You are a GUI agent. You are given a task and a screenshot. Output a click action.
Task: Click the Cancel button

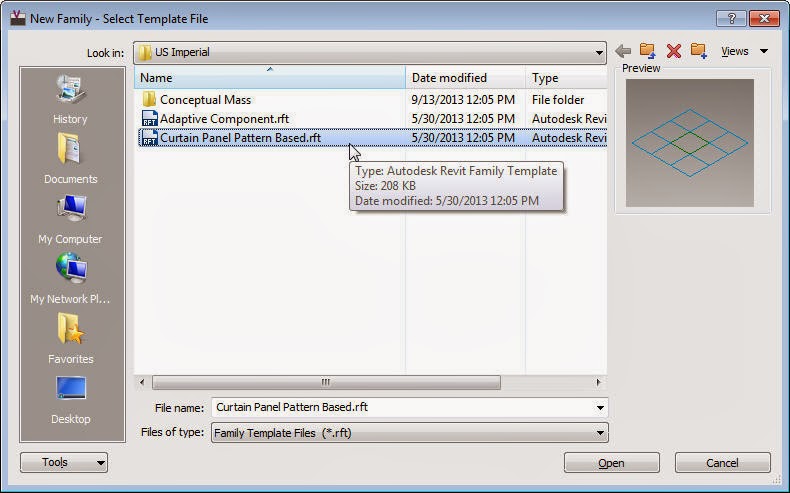tap(722, 463)
